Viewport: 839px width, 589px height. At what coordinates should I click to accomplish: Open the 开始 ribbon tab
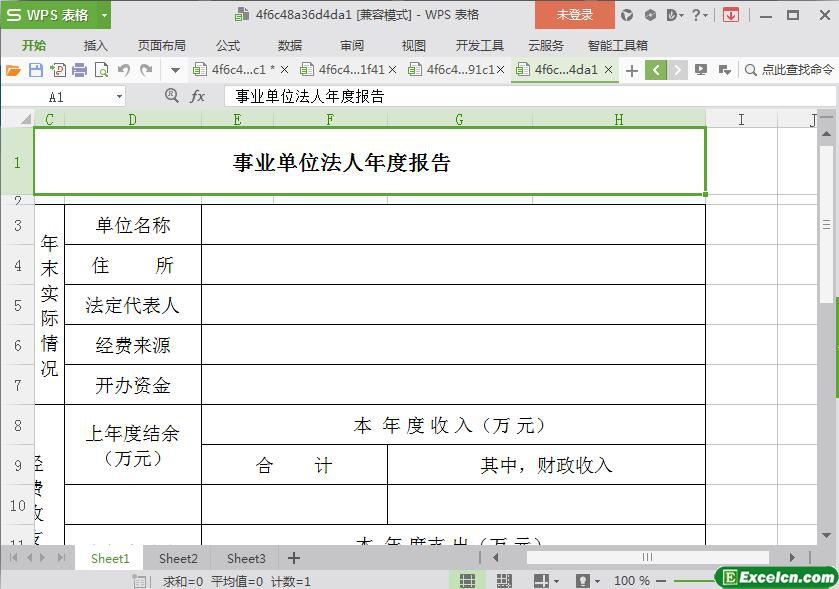coord(34,45)
